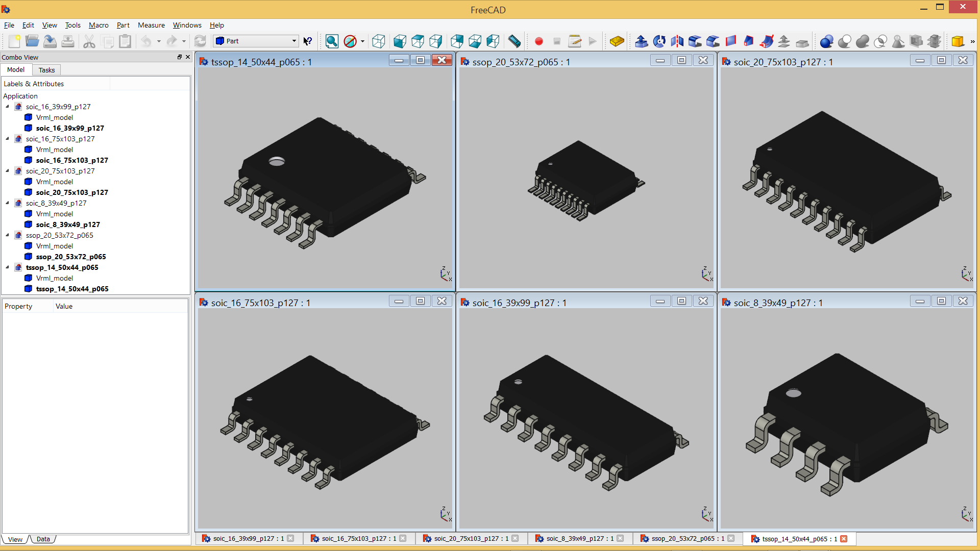Switch to the Data property tab
The height and width of the screenshot is (551, 980).
43,539
